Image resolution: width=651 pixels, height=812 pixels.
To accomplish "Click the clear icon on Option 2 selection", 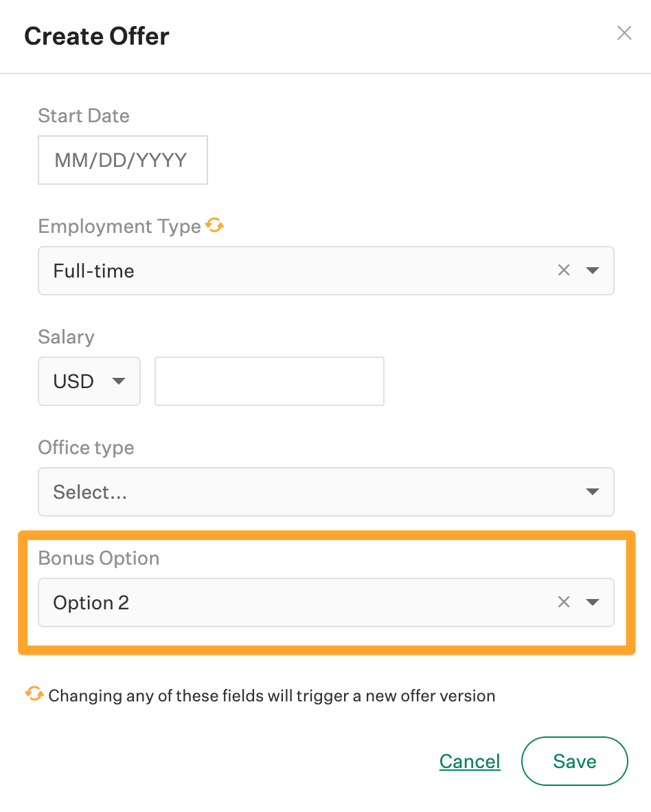I will 564,602.
